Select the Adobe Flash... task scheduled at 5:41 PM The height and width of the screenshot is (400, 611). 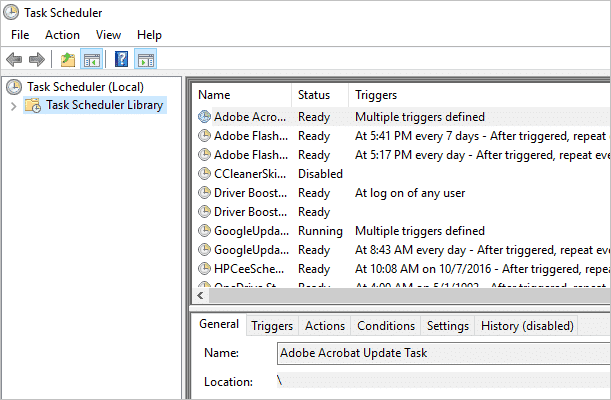pyautogui.click(x=251, y=136)
